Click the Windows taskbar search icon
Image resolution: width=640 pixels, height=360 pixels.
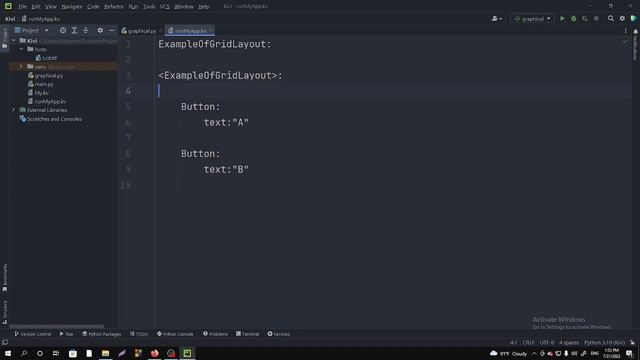coord(24,353)
